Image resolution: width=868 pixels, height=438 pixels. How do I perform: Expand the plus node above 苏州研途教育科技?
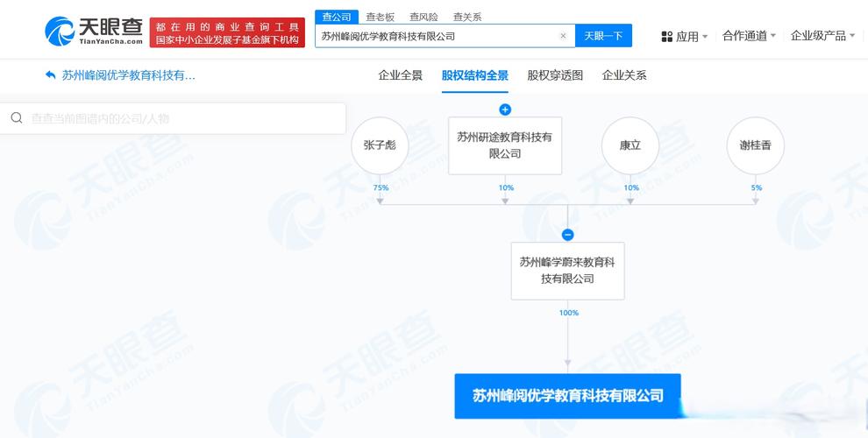pyautogui.click(x=505, y=109)
